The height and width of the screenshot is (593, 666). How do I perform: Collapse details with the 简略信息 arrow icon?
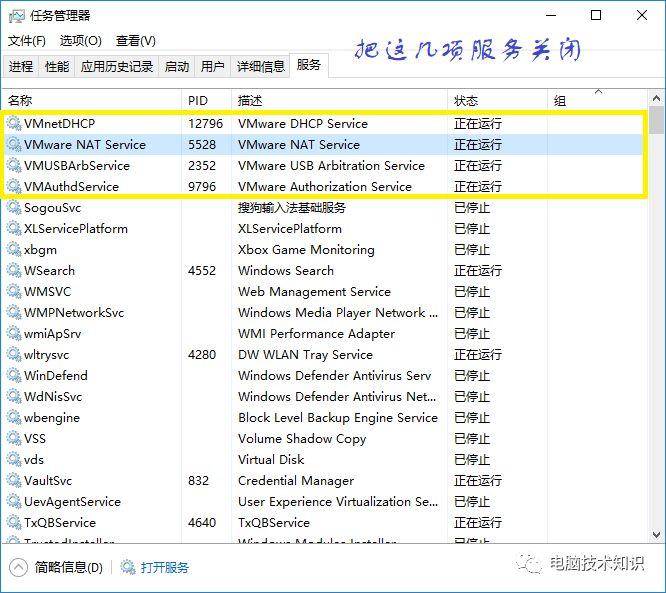pyautogui.click(x=18, y=567)
